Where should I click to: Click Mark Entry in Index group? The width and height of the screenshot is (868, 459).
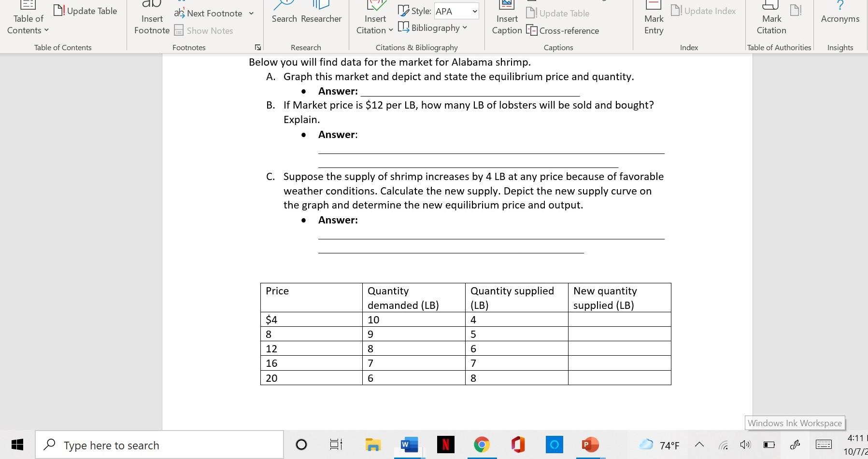(x=654, y=19)
